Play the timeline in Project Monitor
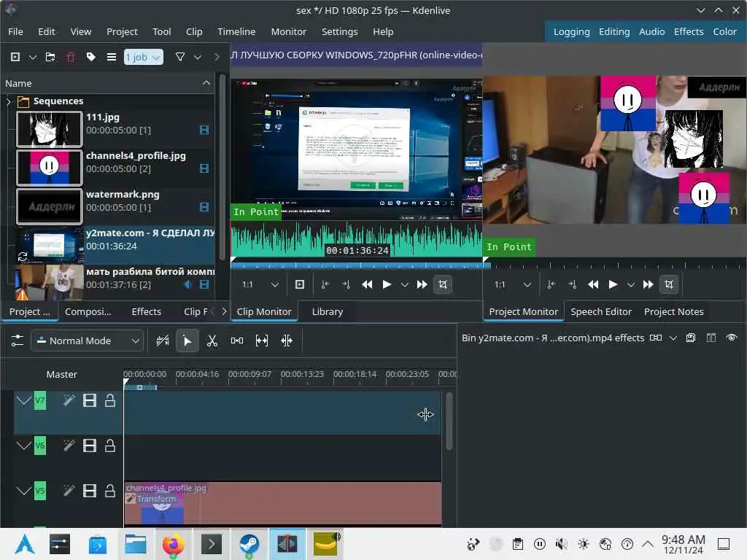The image size is (747, 560). [613, 284]
